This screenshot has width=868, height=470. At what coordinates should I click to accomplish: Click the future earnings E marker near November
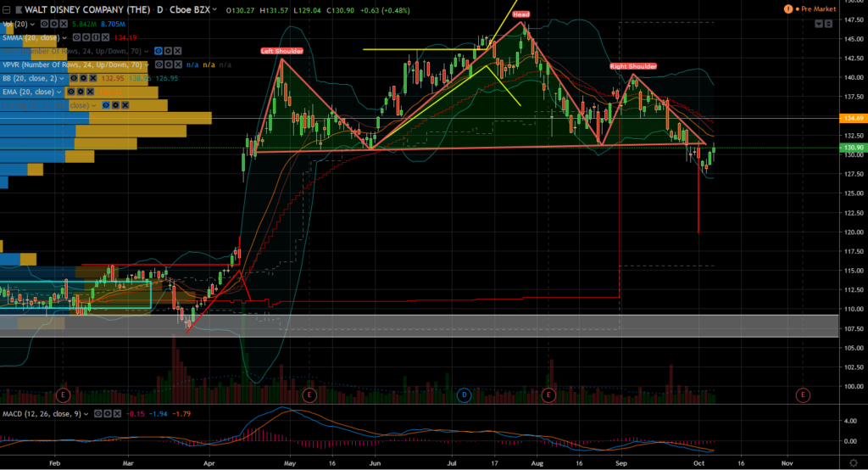803,395
